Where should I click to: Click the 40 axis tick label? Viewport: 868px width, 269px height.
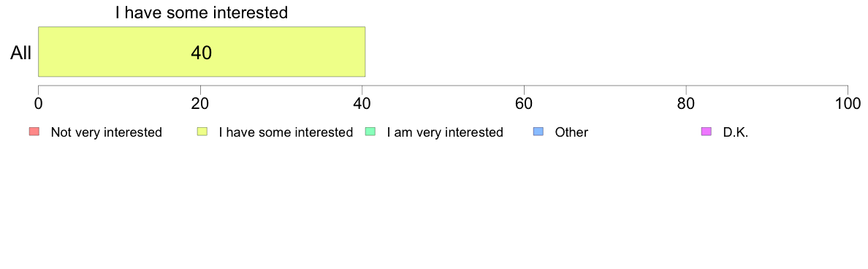(362, 104)
